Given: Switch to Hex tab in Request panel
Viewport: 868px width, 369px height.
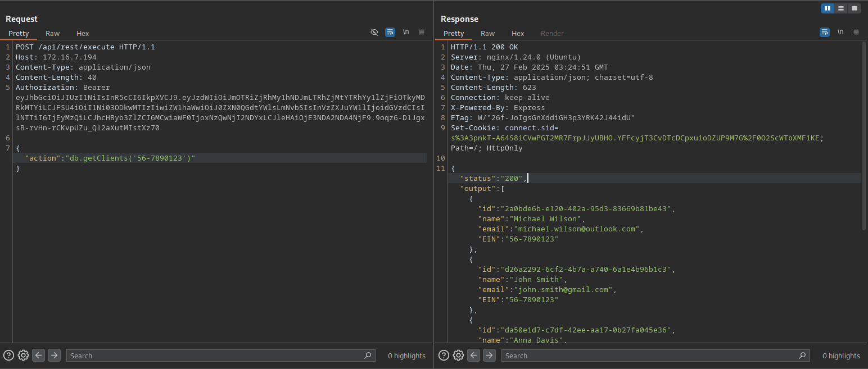Looking at the screenshot, I should [x=83, y=34].
